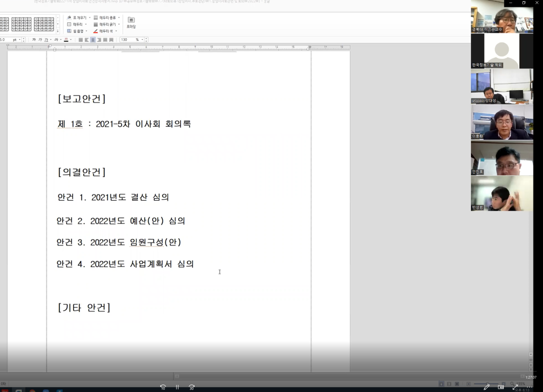Click the line '제 1호 : 2021-5차 이사회 회의록'

(x=124, y=124)
